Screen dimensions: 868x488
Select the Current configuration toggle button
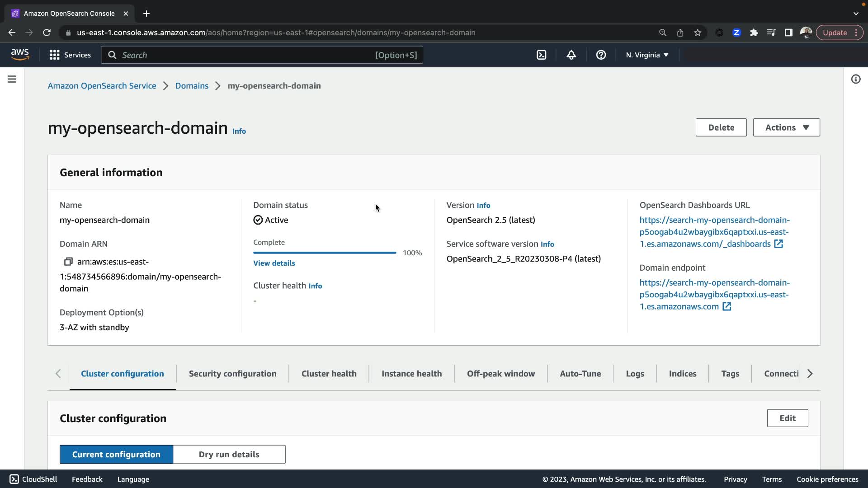pos(116,454)
